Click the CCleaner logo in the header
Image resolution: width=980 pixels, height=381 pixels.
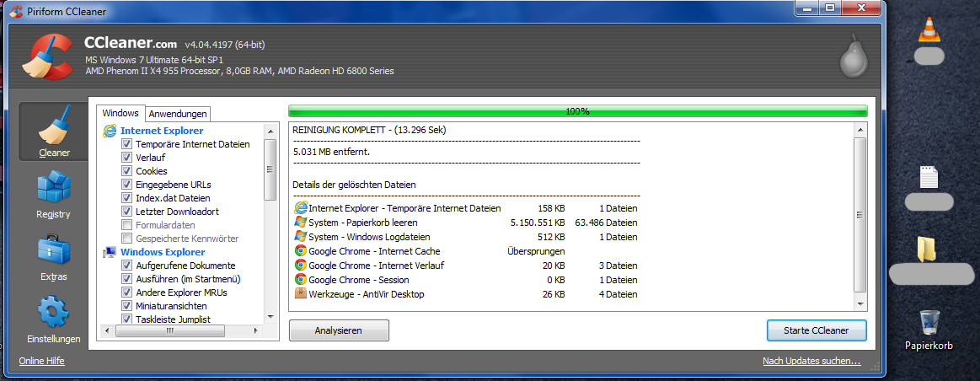[x=48, y=57]
